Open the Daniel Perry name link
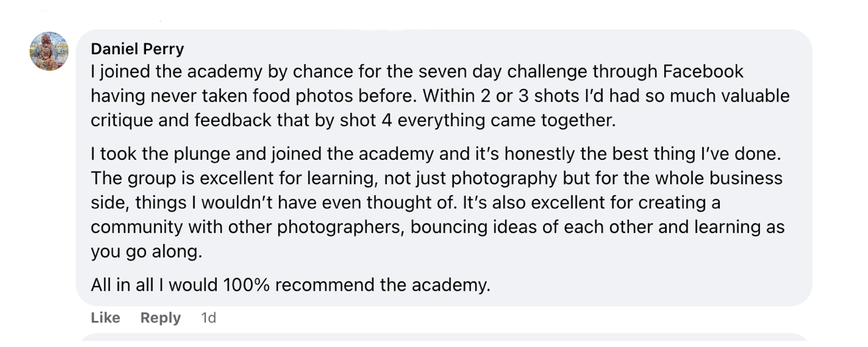This screenshot has height=347, width=868. coord(137,49)
